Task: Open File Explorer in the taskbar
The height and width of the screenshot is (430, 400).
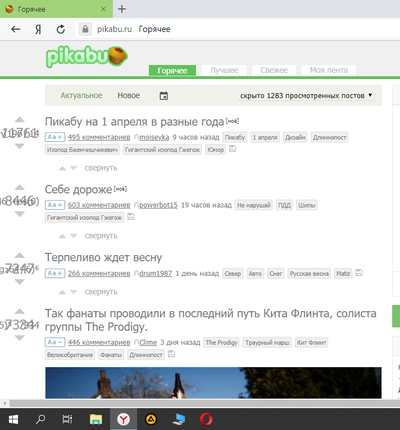Action: pyautogui.click(x=96, y=419)
